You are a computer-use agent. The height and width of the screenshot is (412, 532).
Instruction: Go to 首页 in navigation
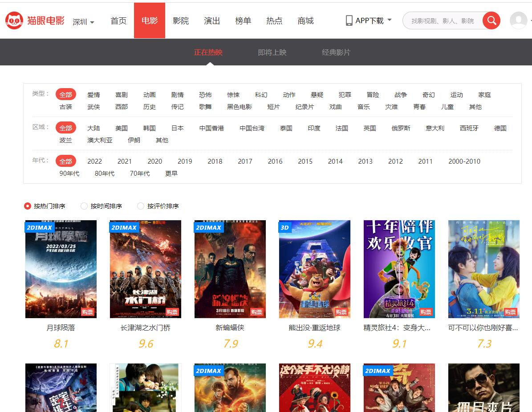coord(118,20)
